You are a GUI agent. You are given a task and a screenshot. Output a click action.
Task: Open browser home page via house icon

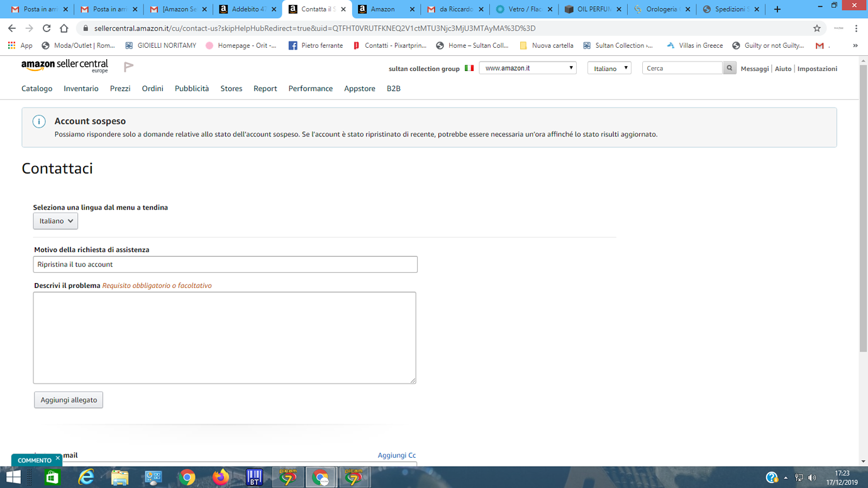point(64,28)
